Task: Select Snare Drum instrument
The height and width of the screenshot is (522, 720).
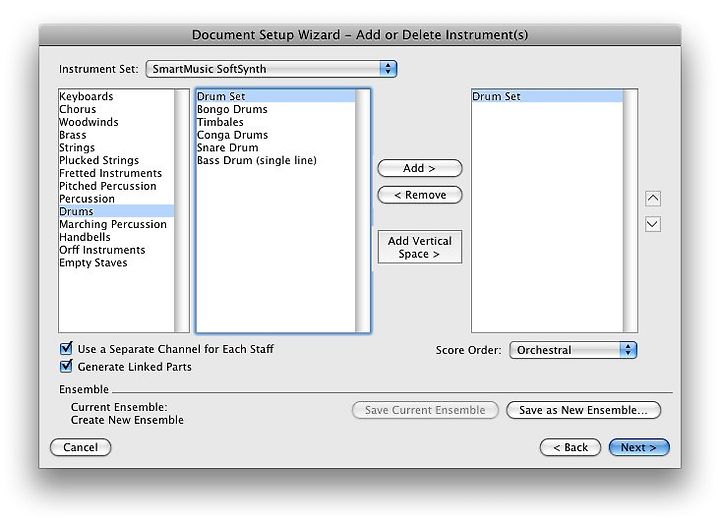Action: tap(276, 147)
